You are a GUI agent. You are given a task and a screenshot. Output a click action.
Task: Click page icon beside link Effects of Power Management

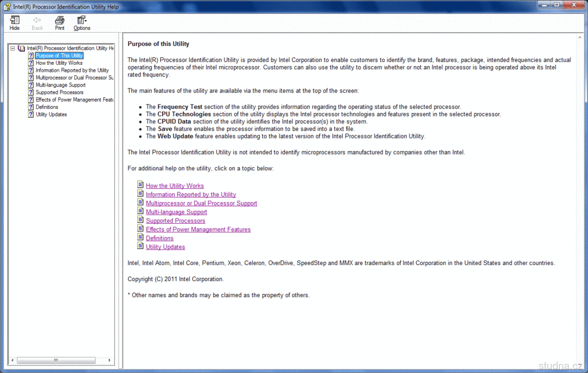coord(140,228)
